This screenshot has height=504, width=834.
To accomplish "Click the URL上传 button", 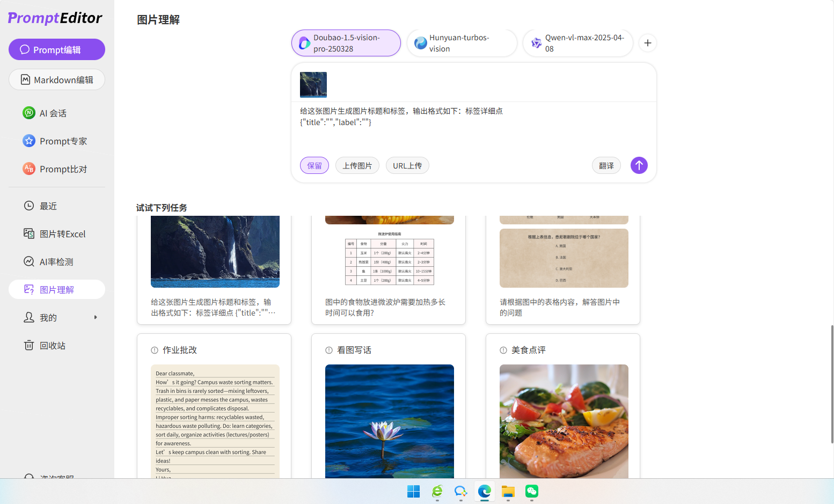I will pyautogui.click(x=407, y=166).
